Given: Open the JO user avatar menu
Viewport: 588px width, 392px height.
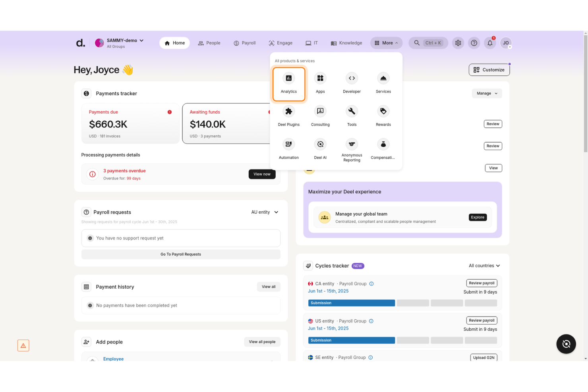Looking at the screenshot, I should pyautogui.click(x=506, y=43).
